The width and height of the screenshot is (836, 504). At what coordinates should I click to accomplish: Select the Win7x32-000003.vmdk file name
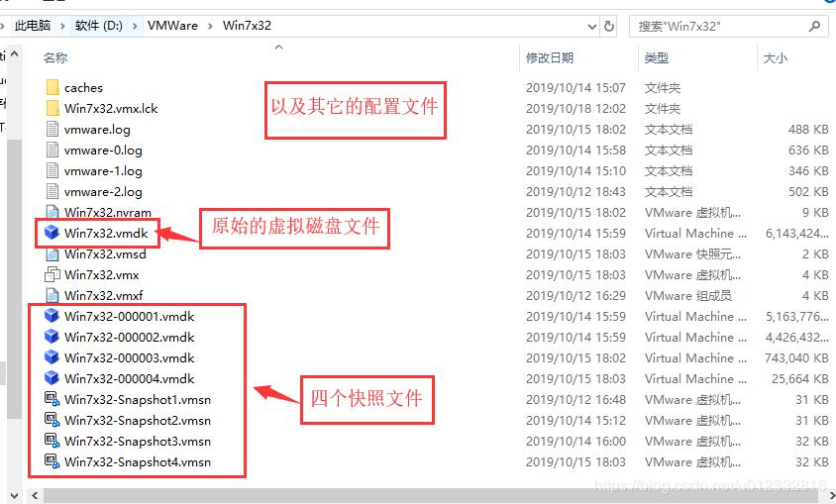coord(130,358)
